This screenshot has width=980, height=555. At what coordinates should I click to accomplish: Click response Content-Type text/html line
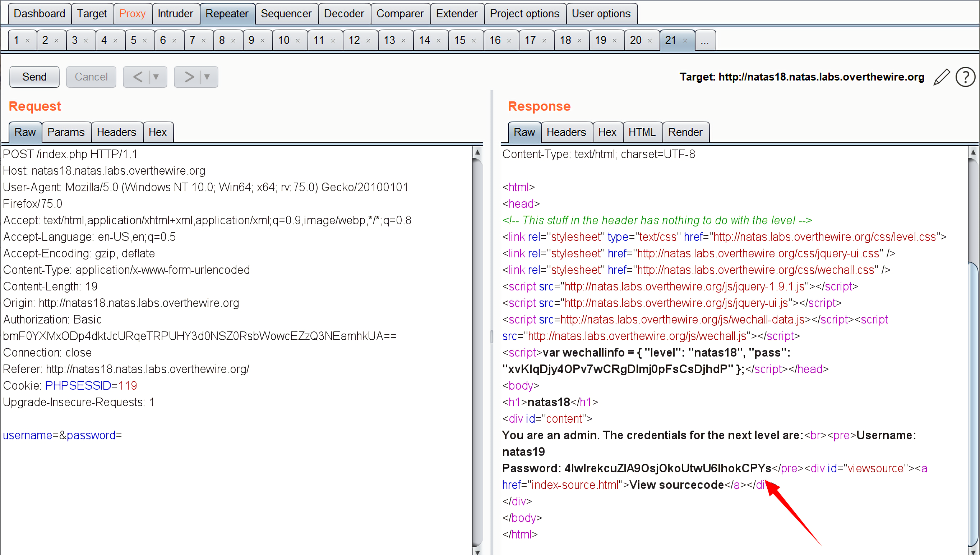coord(599,154)
